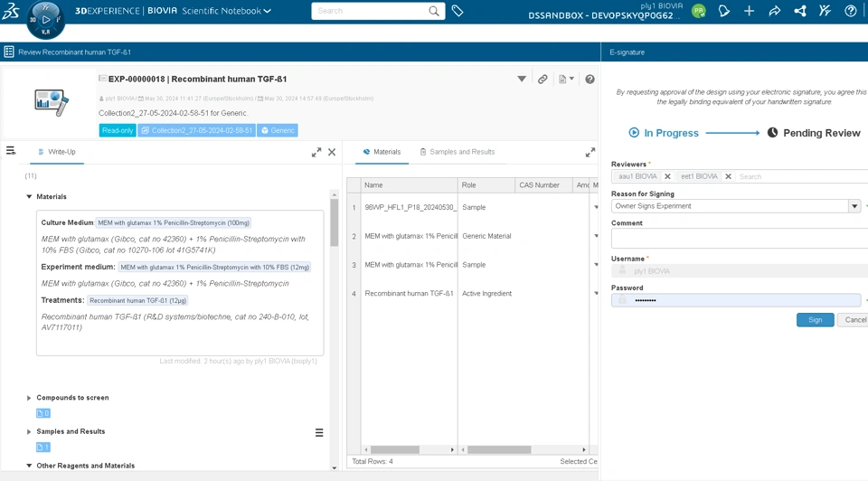The width and height of the screenshot is (868, 481).
Task: Open Reason for Signing dropdown
Action: pyautogui.click(x=854, y=206)
